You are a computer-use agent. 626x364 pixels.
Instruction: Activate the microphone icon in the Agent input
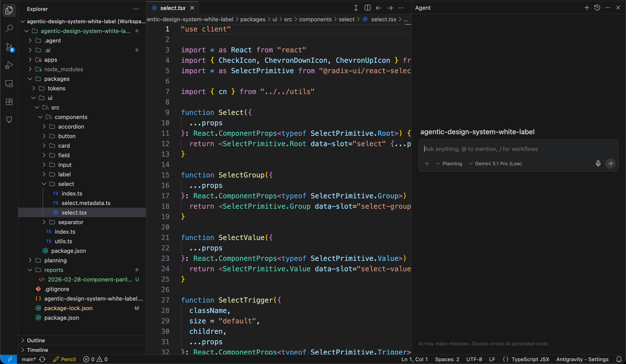(598, 163)
